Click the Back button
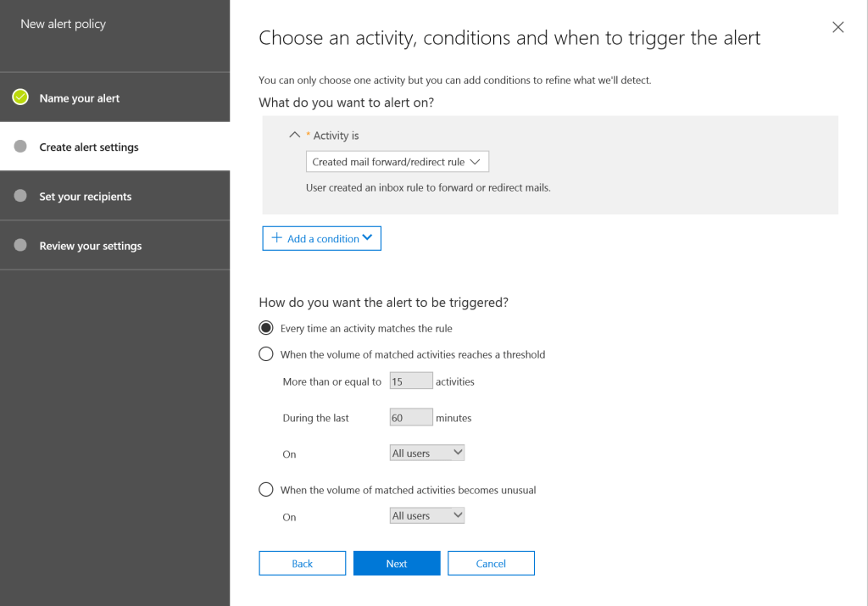This screenshot has height=606, width=868. pyautogui.click(x=303, y=564)
